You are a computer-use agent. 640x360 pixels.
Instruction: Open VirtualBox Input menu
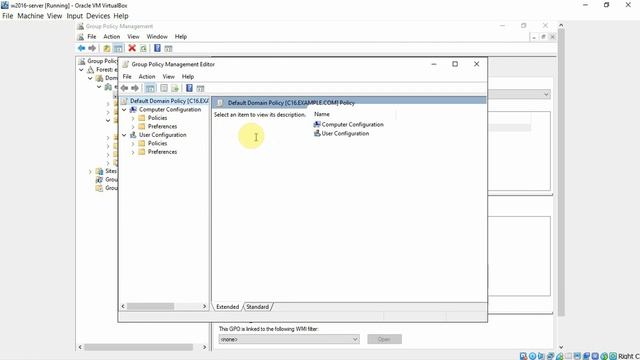(75, 16)
